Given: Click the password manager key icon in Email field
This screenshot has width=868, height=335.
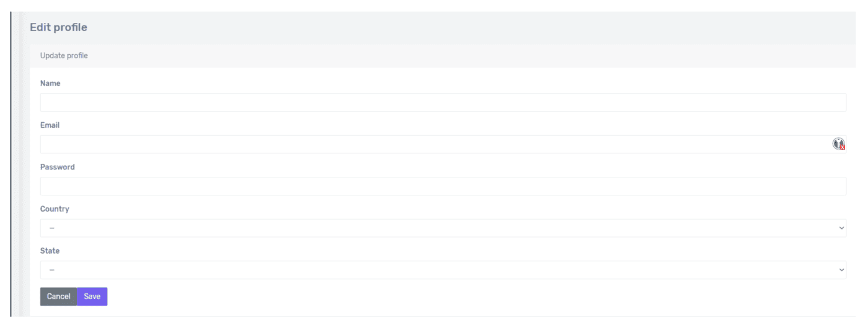Looking at the screenshot, I should coord(838,144).
